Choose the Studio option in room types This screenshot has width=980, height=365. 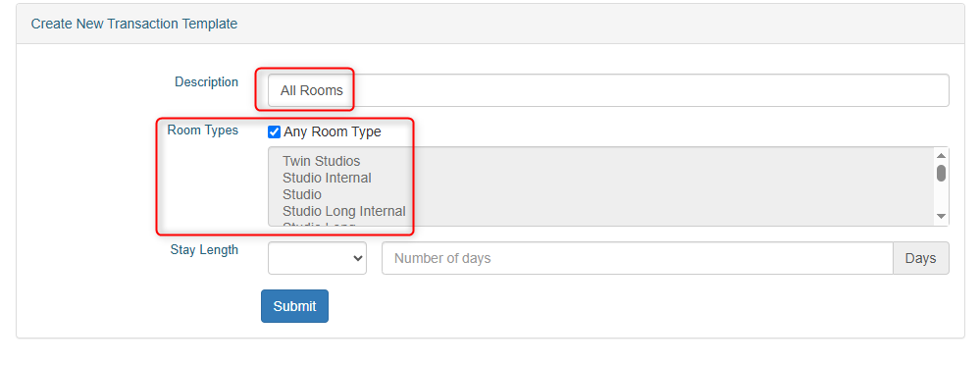[302, 194]
